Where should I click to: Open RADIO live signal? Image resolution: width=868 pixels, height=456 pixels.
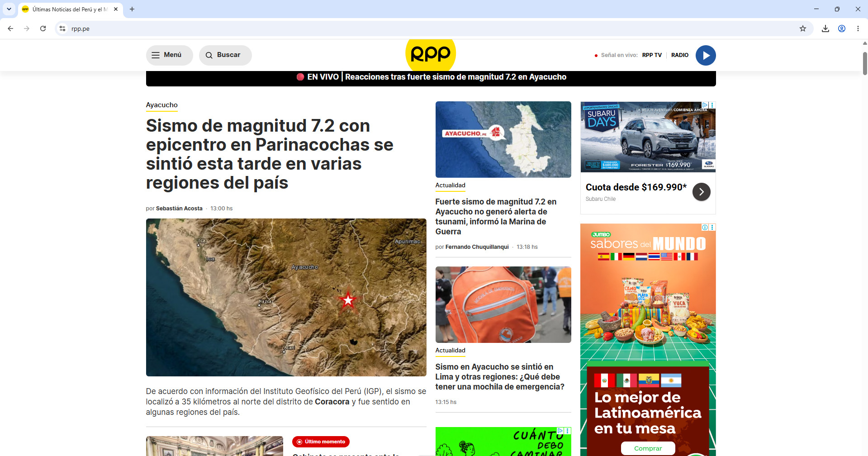pos(680,55)
